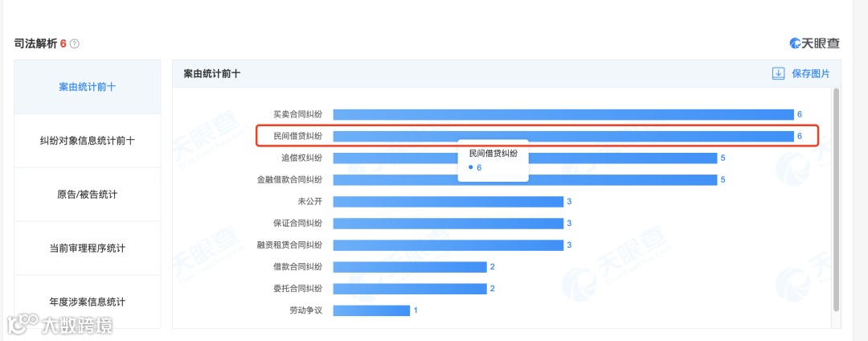Click the 委托合同纠纷 label
868x341 pixels.
[x=298, y=289]
